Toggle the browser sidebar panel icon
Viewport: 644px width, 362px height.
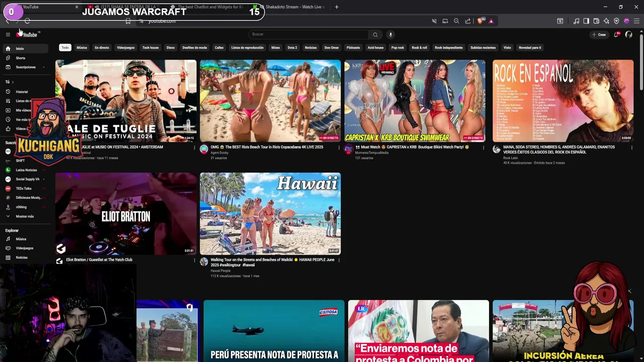pyautogui.click(x=586, y=21)
